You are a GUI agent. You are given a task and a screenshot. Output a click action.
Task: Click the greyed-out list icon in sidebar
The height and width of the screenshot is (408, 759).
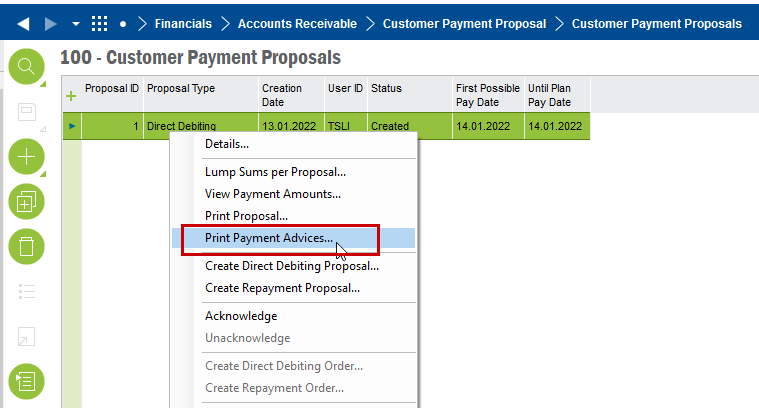tap(27, 292)
